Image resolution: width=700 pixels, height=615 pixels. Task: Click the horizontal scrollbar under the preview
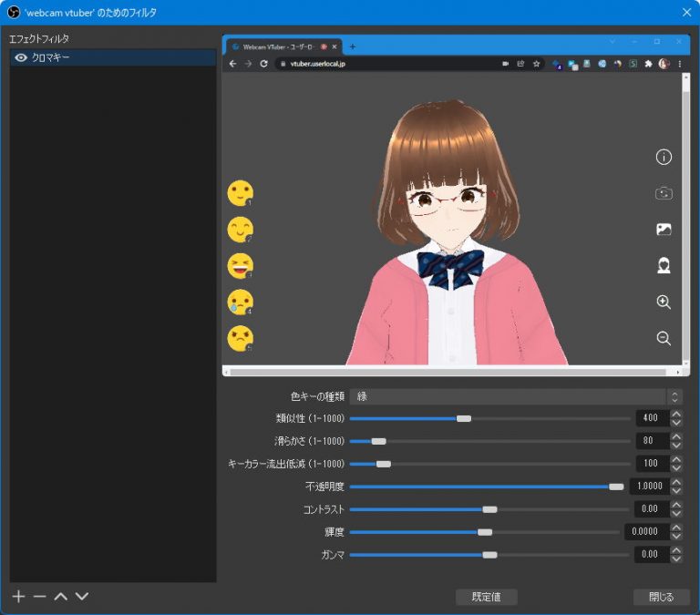[448, 373]
